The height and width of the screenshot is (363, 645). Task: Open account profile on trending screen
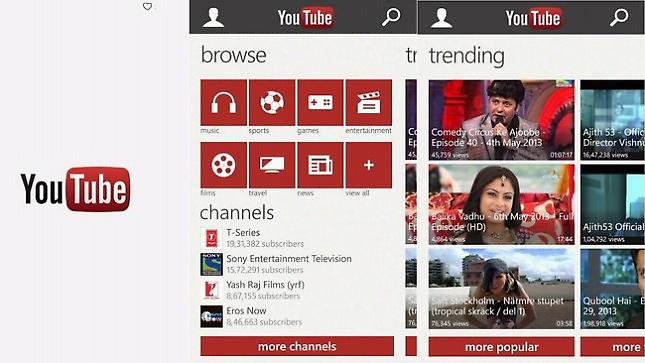pos(442,18)
